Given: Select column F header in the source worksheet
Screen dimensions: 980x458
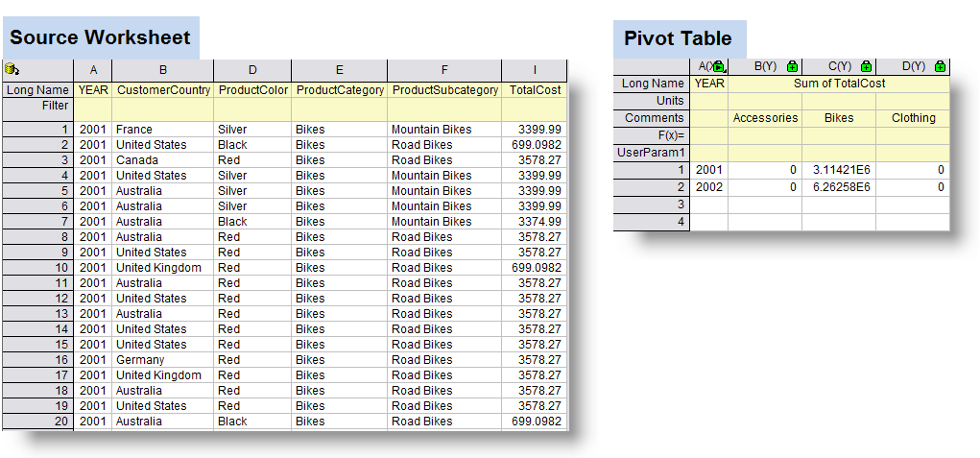Looking at the screenshot, I should click(x=444, y=70).
